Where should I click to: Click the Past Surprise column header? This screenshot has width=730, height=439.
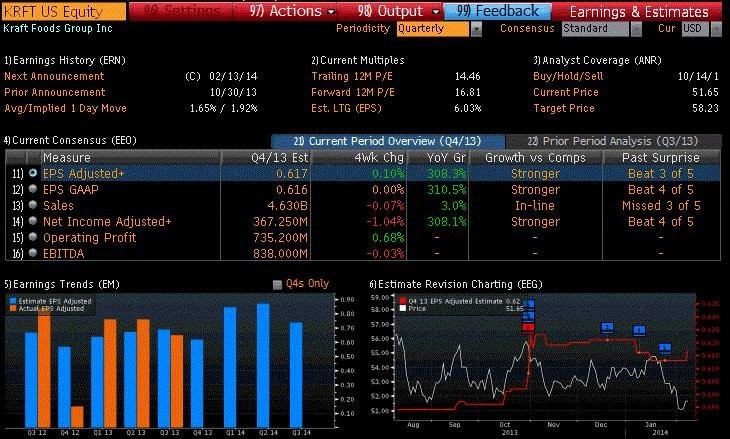point(661,158)
